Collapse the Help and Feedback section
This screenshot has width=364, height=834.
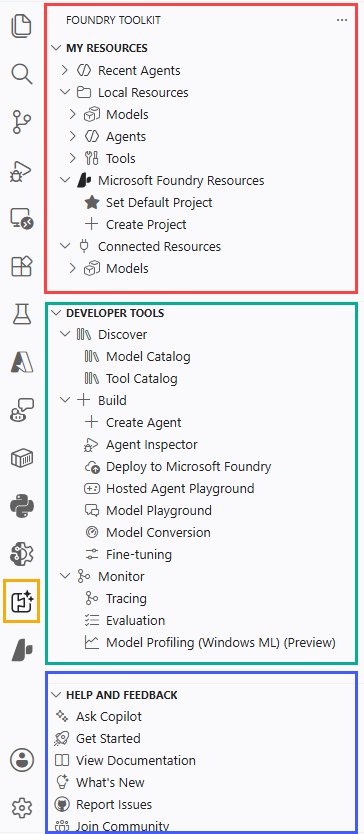point(56,695)
